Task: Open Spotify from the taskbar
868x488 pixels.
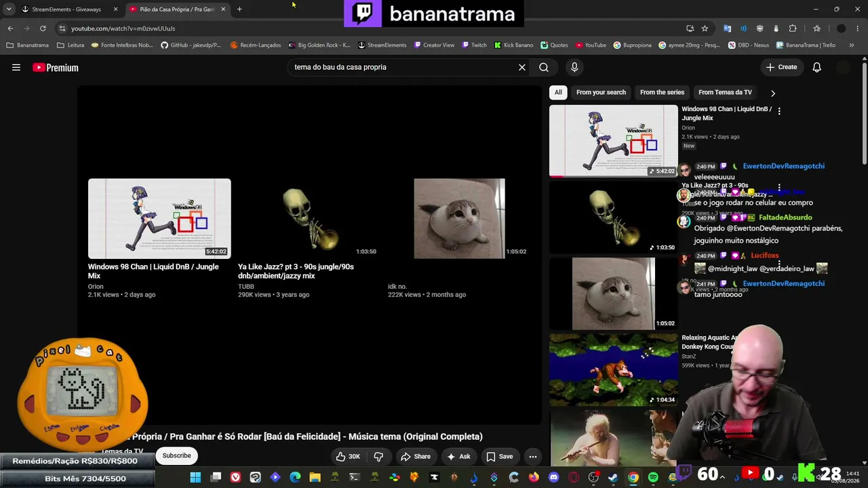Action: [x=653, y=477]
